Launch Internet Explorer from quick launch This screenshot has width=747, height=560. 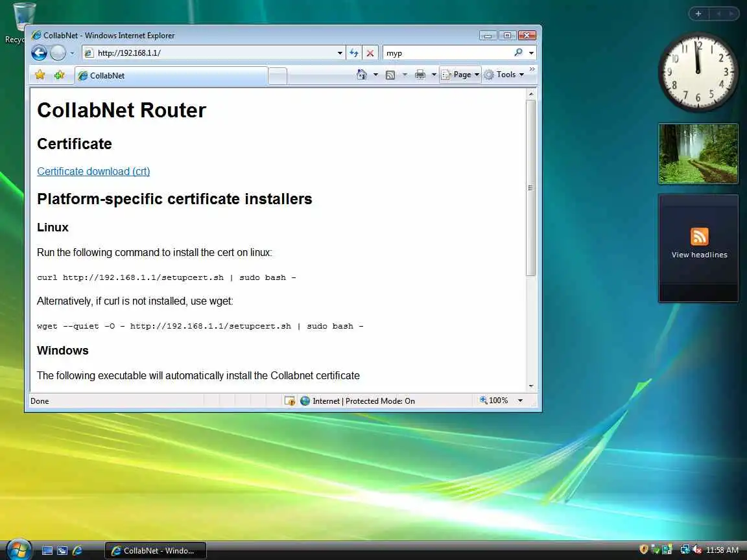[x=77, y=550]
